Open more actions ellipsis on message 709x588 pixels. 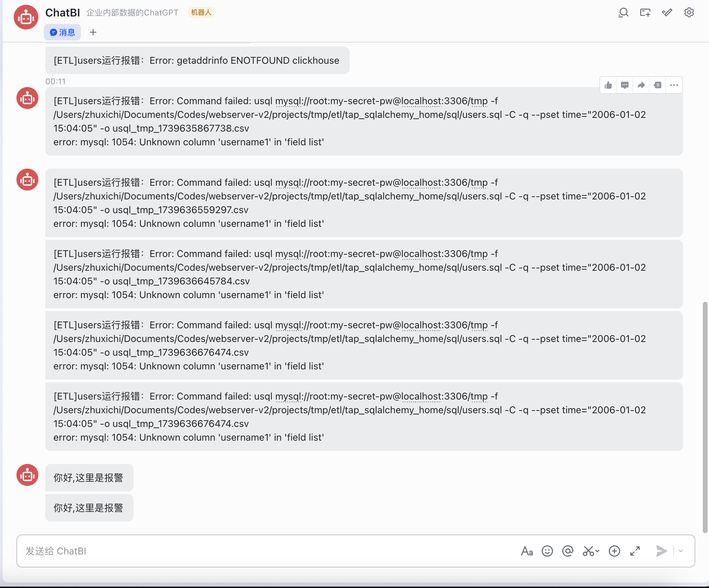pos(674,85)
